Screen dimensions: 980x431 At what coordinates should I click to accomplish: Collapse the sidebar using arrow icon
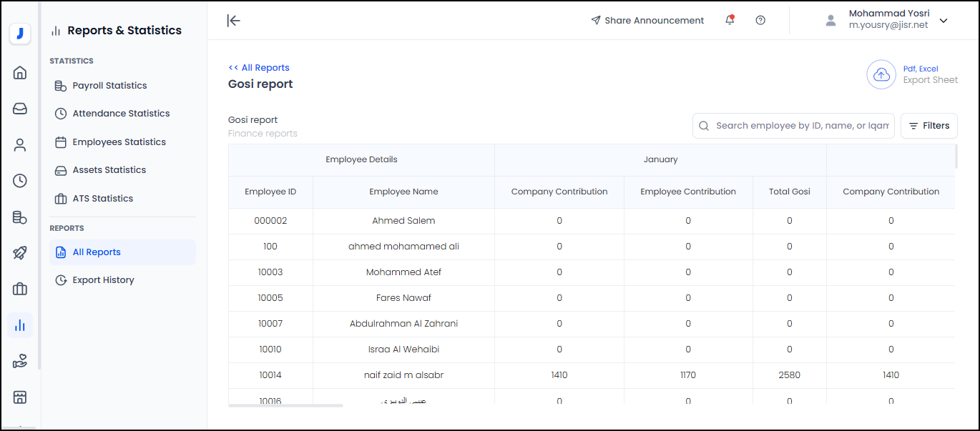coord(234,21)
